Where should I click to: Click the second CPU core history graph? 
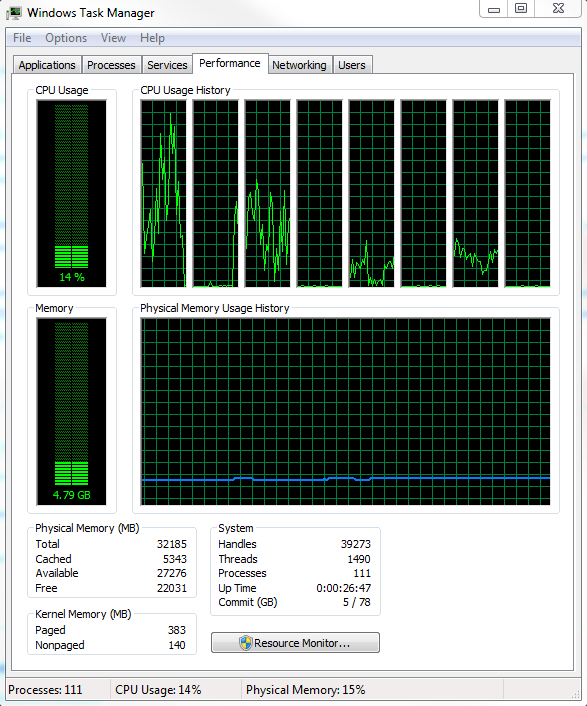216,194
